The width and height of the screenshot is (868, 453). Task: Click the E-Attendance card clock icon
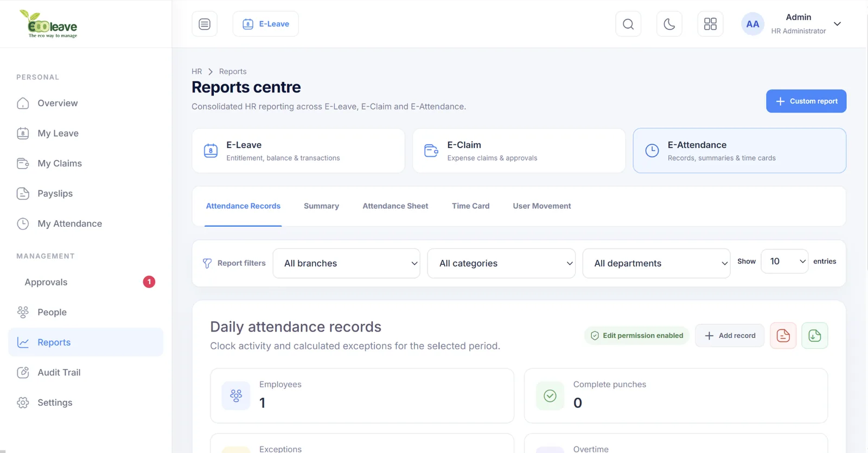pos(652,151)
